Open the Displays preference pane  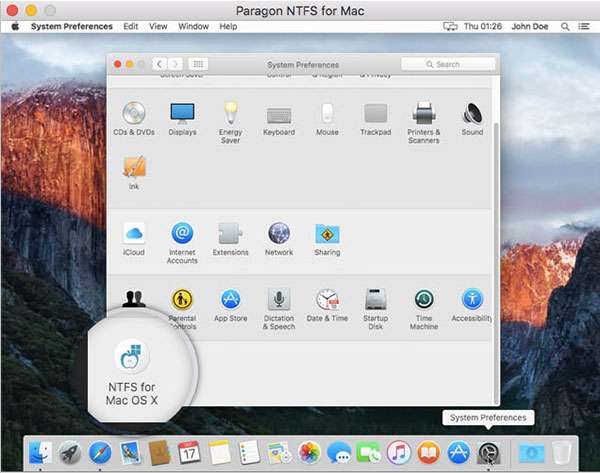(183, 119)
